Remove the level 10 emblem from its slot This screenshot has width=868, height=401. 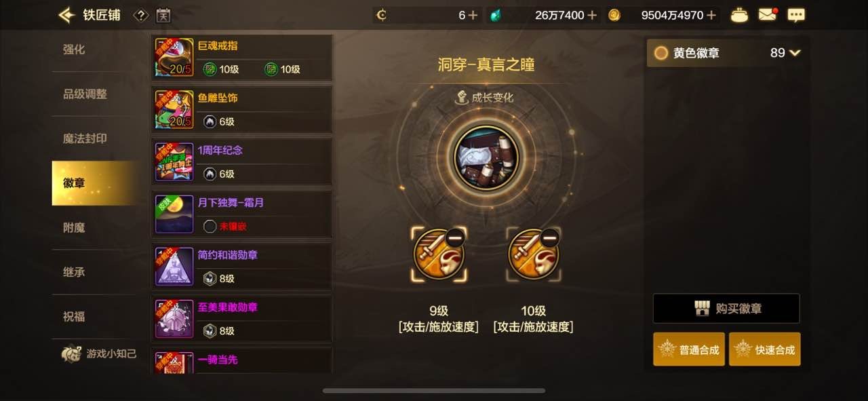550,238
